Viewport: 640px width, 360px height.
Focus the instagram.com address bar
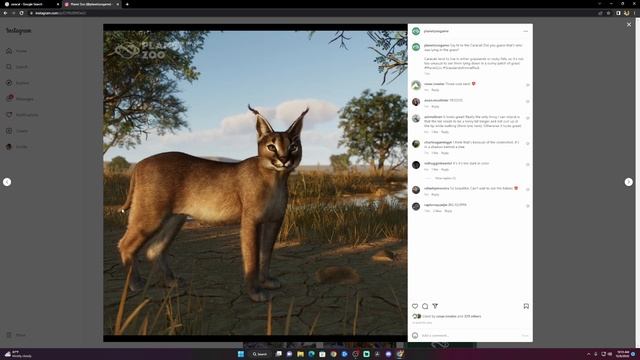(x=310, y=13)
